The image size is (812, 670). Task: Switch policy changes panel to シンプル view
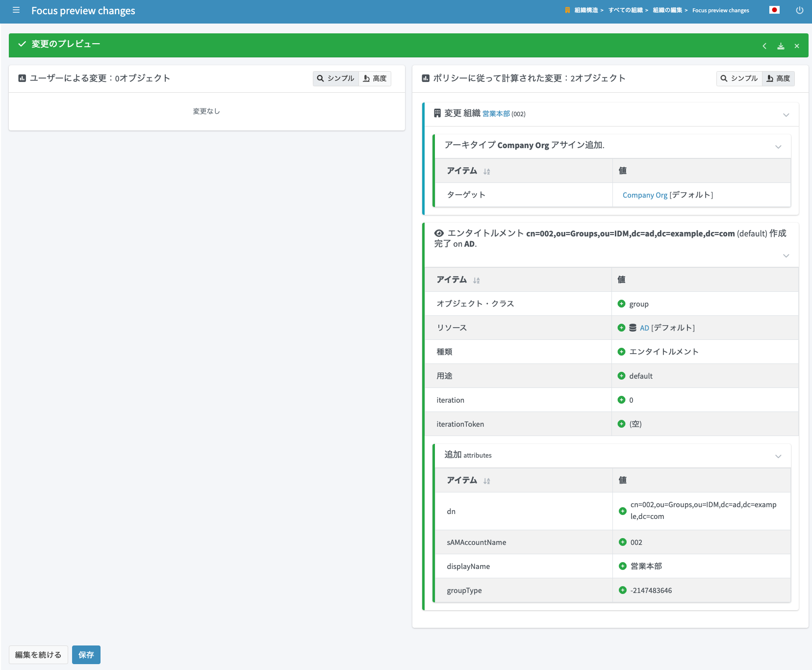739,78
